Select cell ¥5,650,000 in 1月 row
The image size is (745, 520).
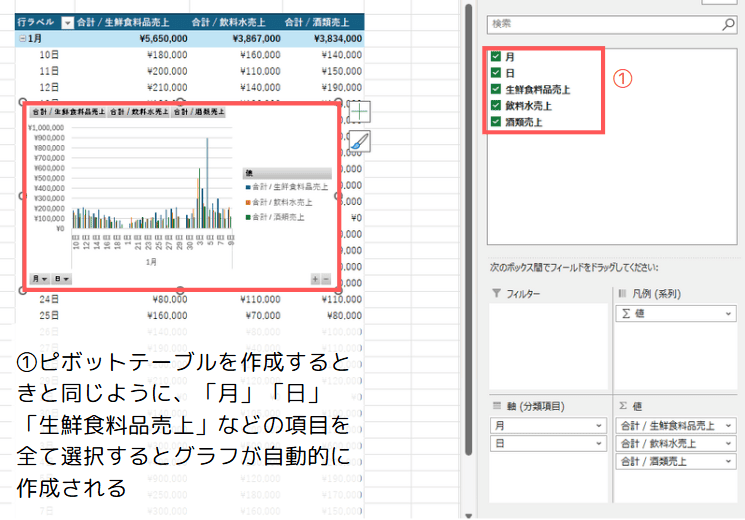[163, 39]
